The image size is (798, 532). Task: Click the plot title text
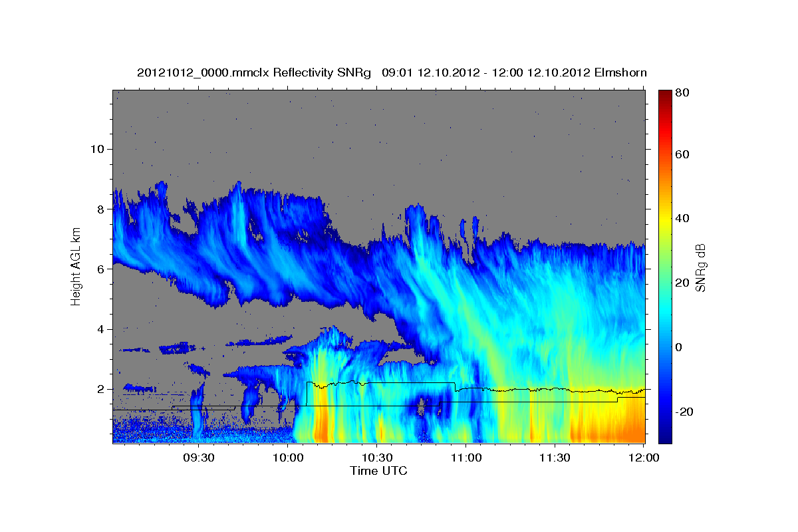[x=392, y=72]
